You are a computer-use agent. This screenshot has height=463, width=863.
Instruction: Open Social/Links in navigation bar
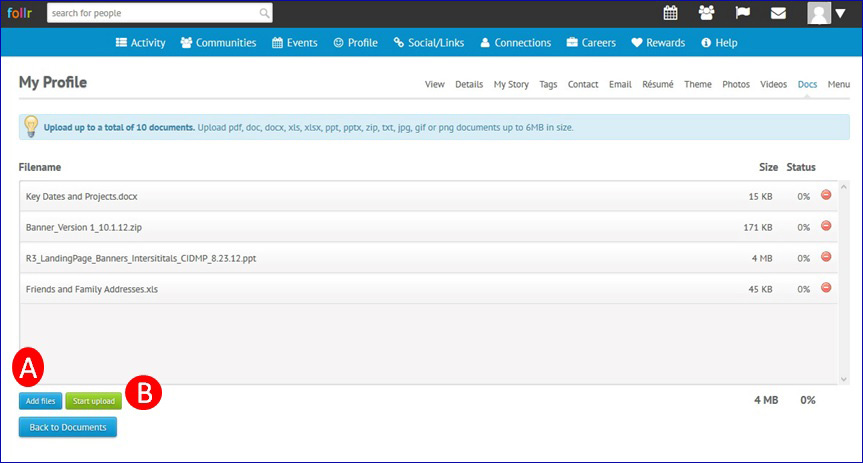(x=429, y=42)
